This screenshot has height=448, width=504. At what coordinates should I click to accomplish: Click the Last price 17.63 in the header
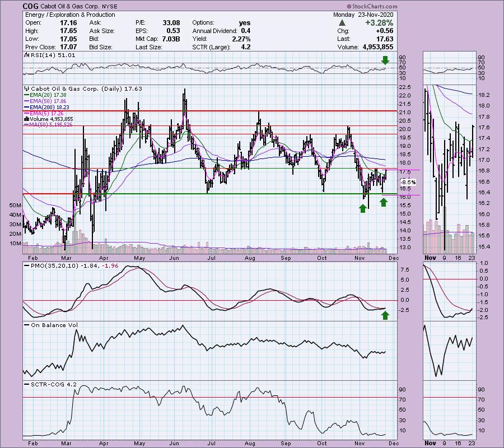(x=385, y=39)
